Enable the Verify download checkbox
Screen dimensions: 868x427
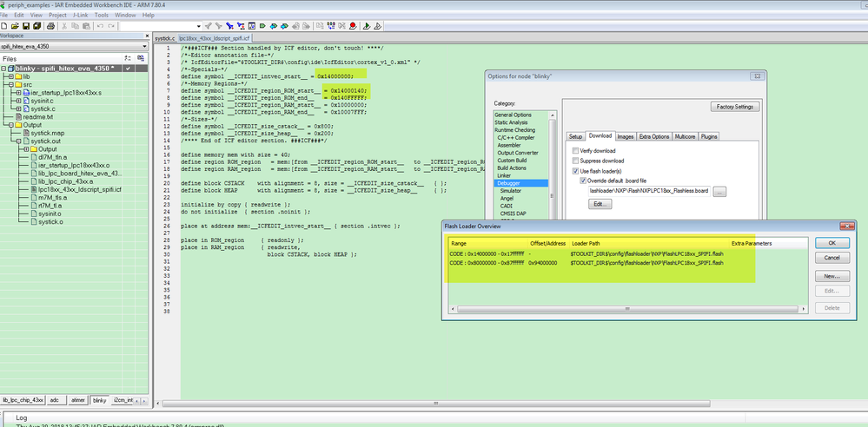(576, 151)
